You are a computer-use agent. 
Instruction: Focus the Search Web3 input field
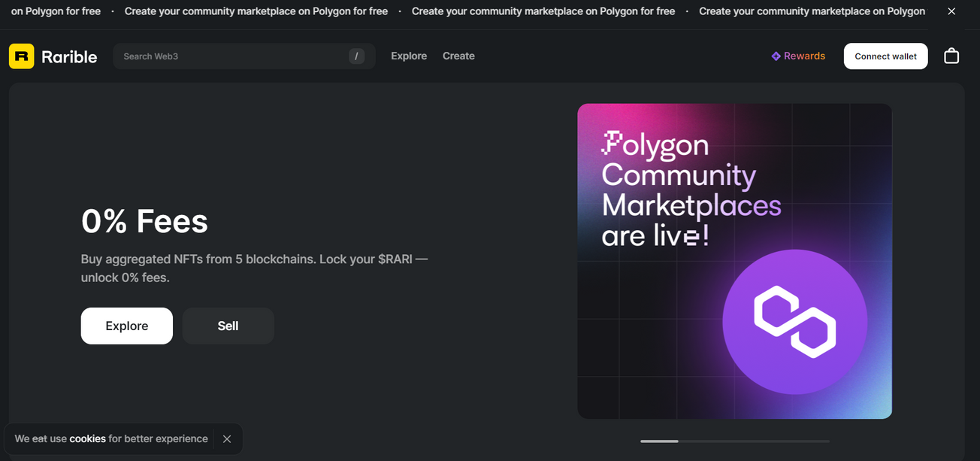(244, 56)
